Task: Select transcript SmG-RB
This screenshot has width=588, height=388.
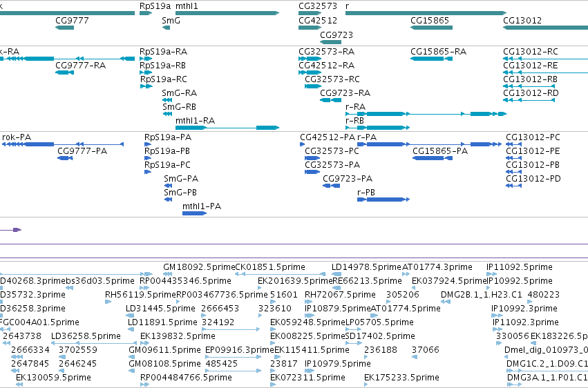Action: [x=167, y=114]
